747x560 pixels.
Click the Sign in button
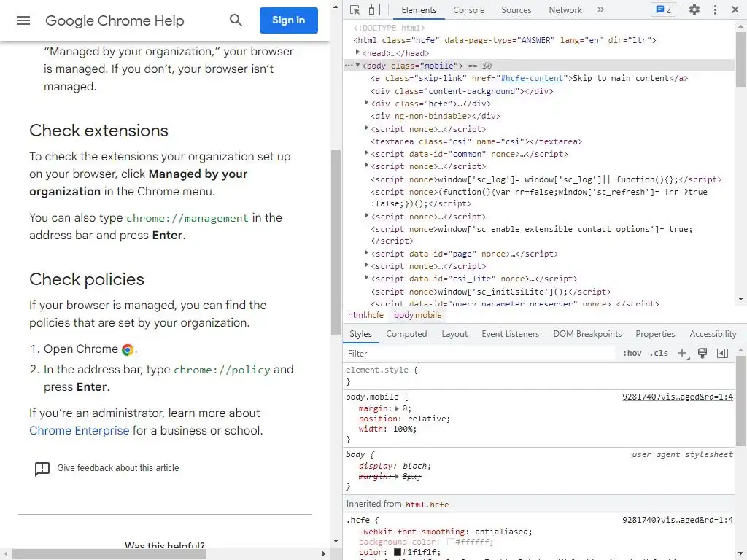coord(288,20)
